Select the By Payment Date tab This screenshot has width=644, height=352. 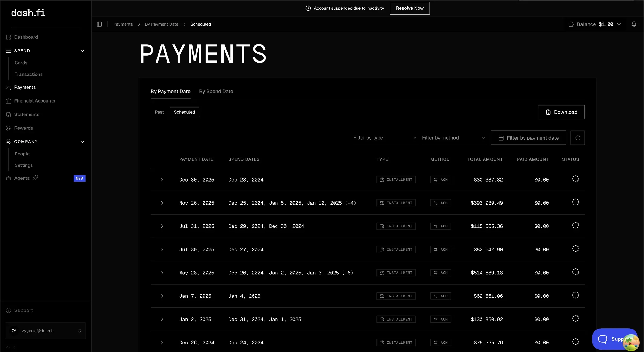[x=170, y=92]
